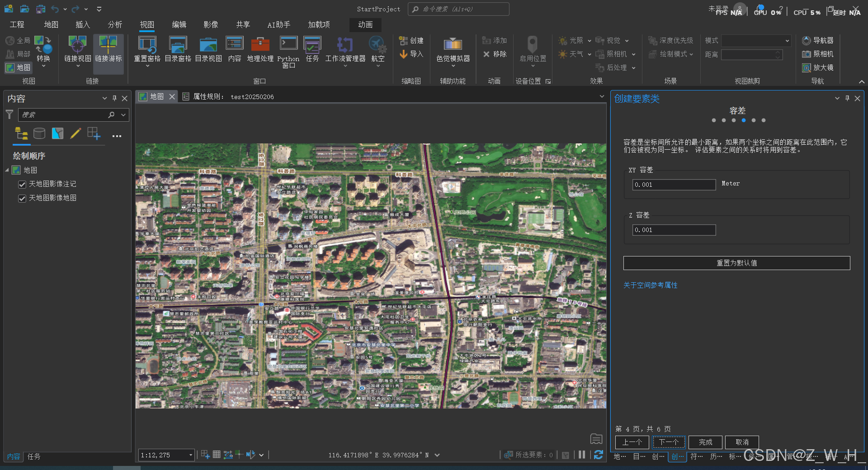868x470 pixels.
Task: Open the 放大镜 magnifier window
Action: click(817, 67)
